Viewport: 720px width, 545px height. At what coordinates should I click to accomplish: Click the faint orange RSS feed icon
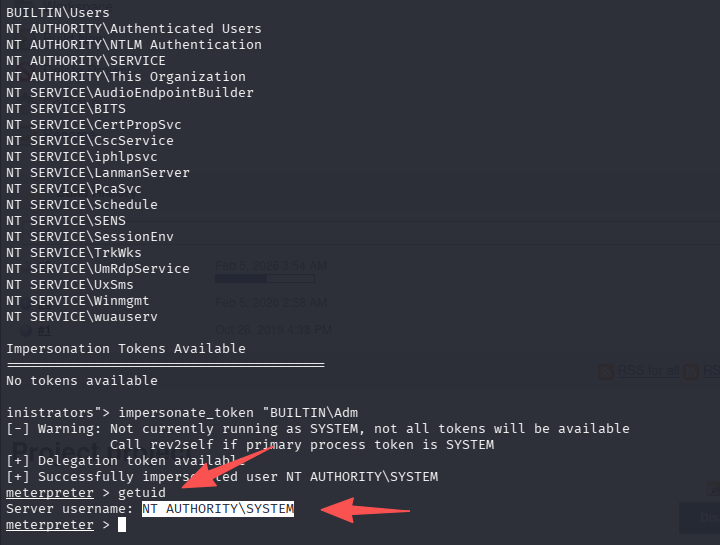tap(605, 371)
